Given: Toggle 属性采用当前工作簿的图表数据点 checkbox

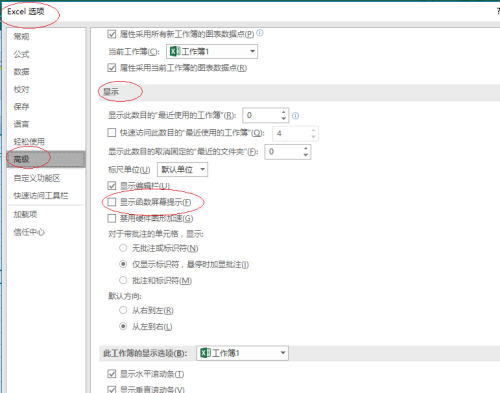Looking at the screenshot, I should click(112, 68).
